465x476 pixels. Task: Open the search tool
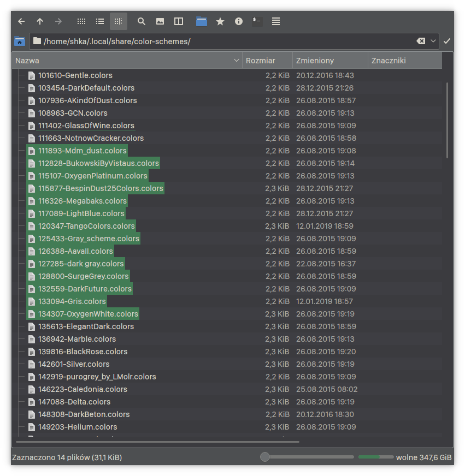click(x=142, y=21)
